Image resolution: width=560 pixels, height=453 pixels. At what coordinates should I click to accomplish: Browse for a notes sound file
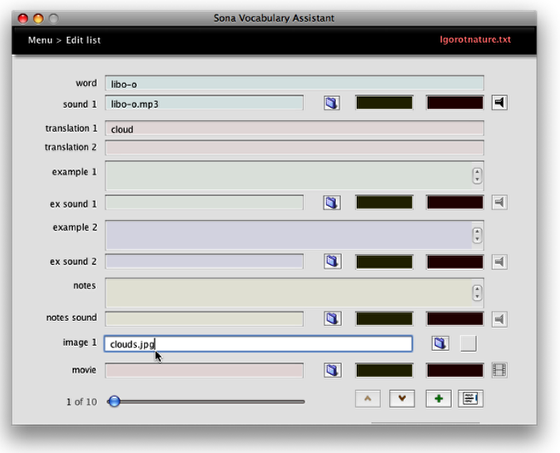[x=332, y=318]
